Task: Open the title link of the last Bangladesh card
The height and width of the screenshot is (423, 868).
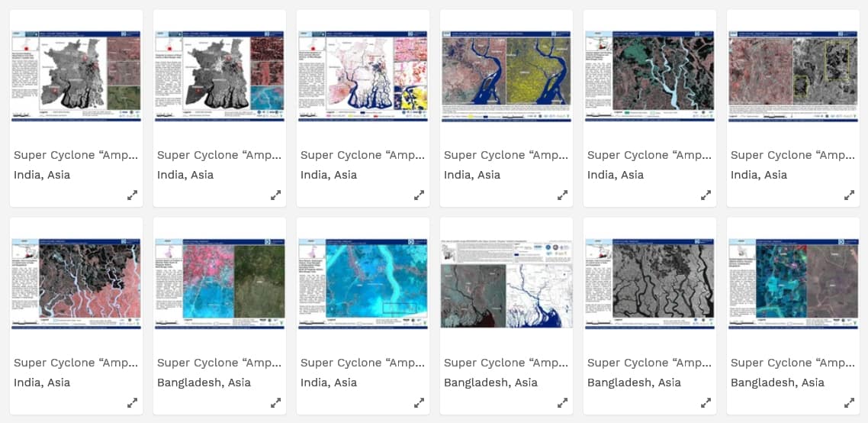Action: point(793,363)
